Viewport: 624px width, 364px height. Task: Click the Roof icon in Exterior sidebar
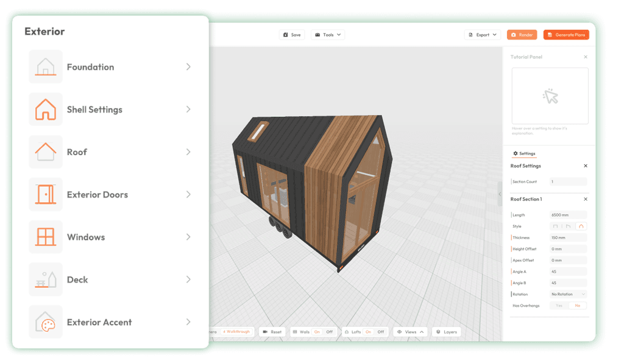click(x=46, y=152)
